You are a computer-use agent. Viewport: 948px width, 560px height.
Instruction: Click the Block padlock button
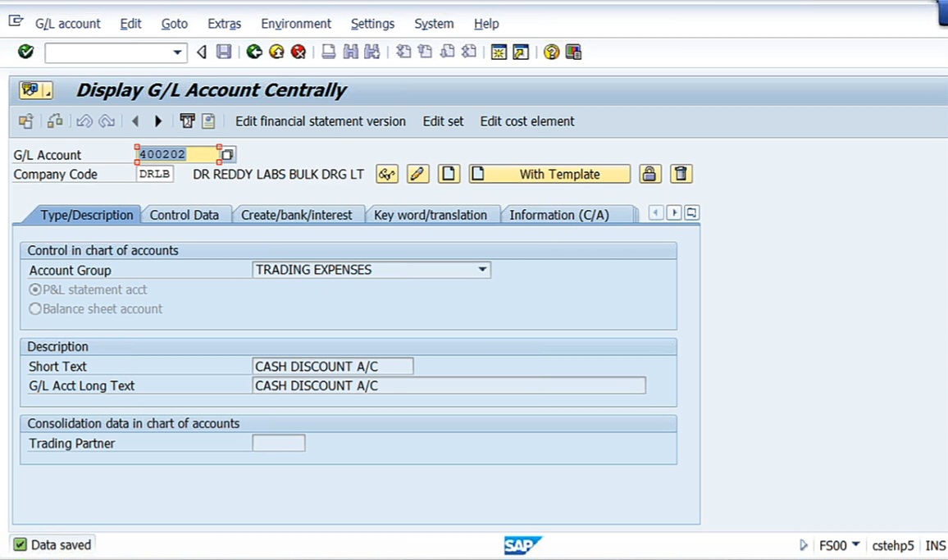click(x=649, y=174)
